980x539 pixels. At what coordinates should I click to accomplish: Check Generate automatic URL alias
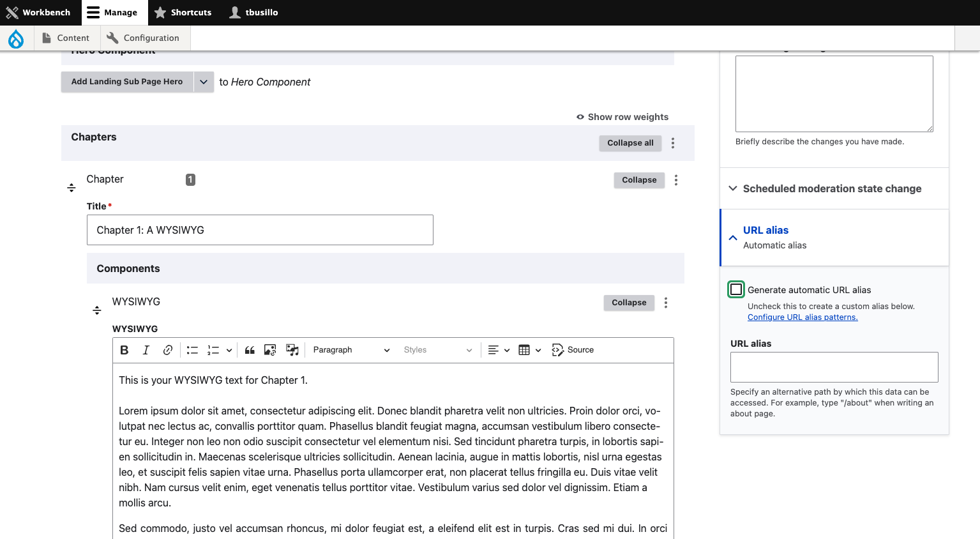736,289
